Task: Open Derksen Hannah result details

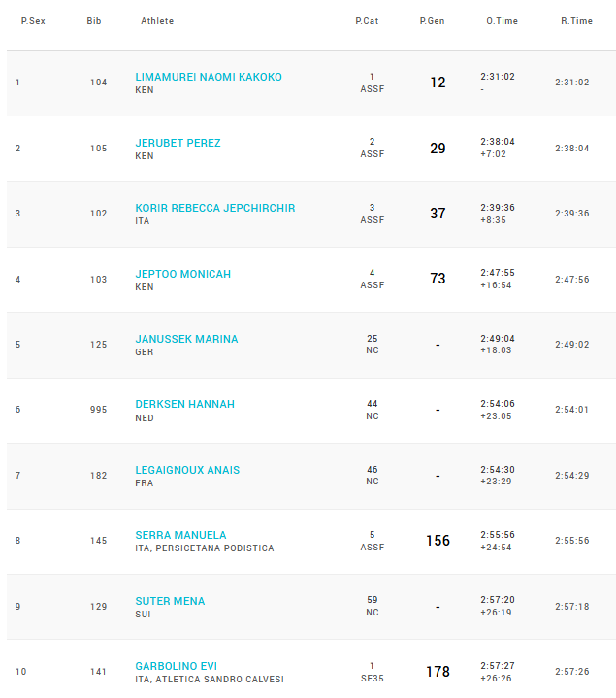Action: click(x=184, y=404)
